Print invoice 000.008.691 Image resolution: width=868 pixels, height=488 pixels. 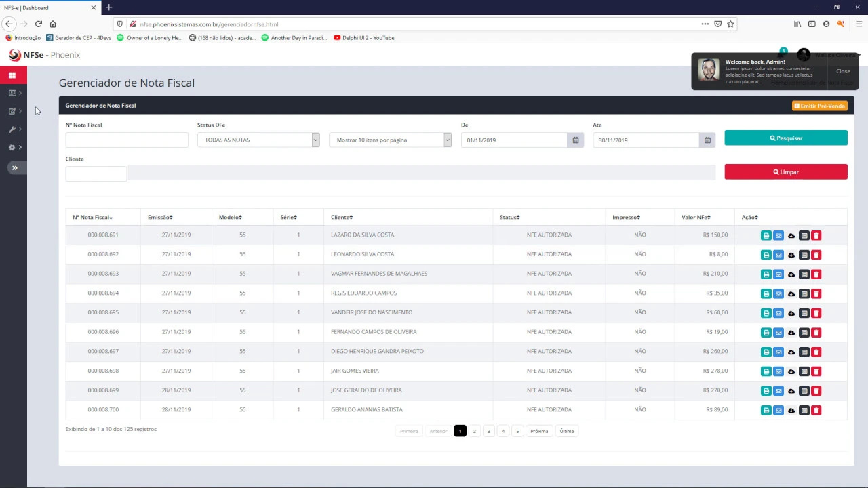tap(766, 235)
